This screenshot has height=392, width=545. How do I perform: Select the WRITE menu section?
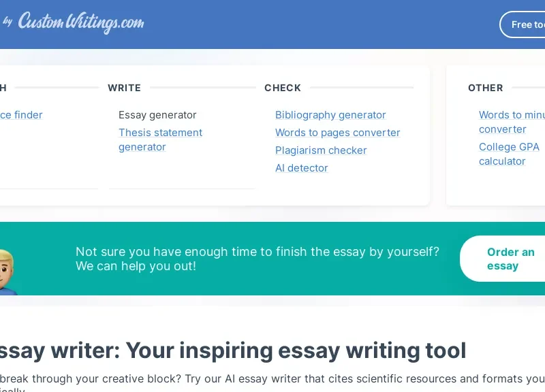coord(124,88)
